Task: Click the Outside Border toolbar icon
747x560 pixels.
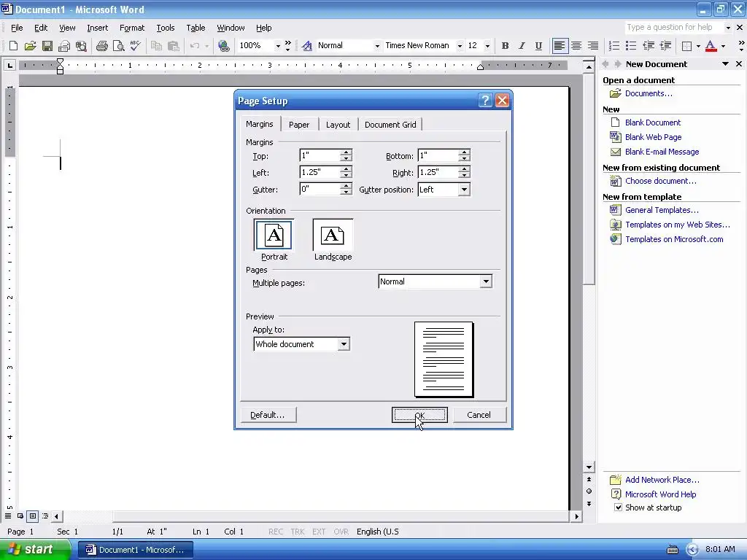Action: click(686, 46)
